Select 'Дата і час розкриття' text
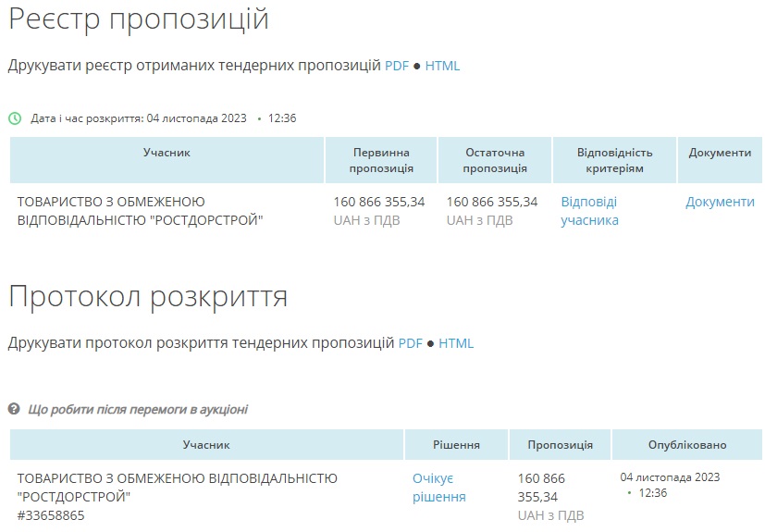765x532 pixels. (87, 118)
